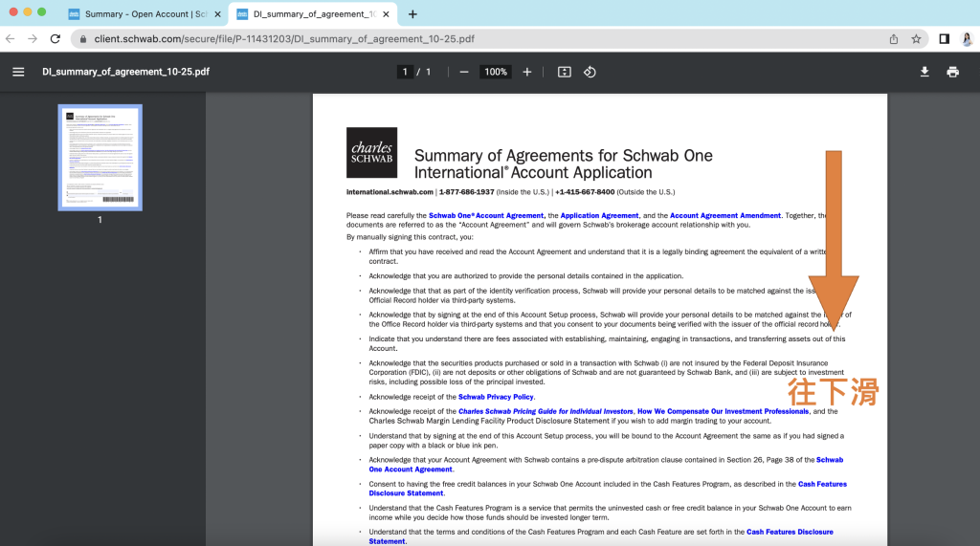980x546 pixels.
Task: Click the international.schwab.com text
Action: coord(390,192)
